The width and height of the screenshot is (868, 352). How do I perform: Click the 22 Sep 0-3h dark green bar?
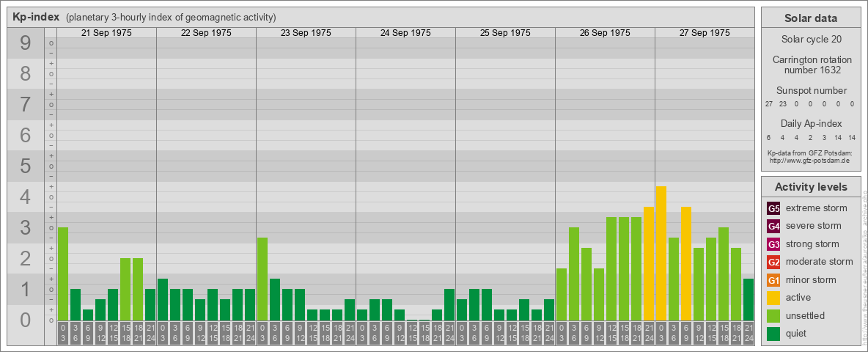(163, 299)
